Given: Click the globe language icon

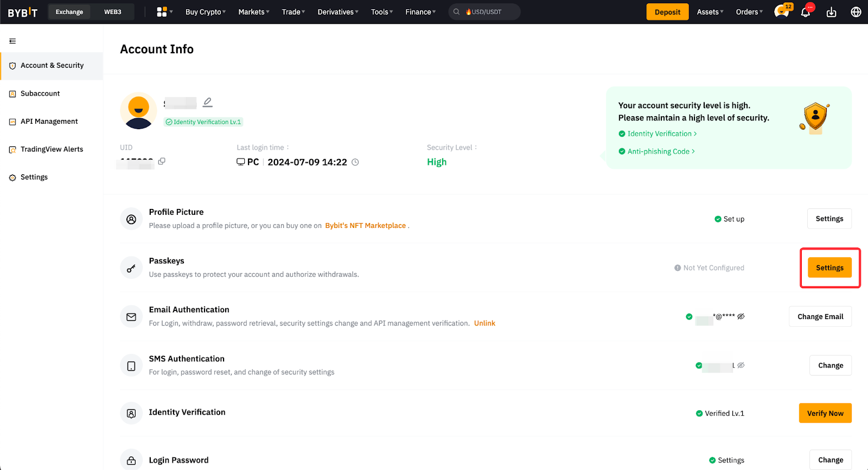Looking at the screenshot, I should (856, 12).
